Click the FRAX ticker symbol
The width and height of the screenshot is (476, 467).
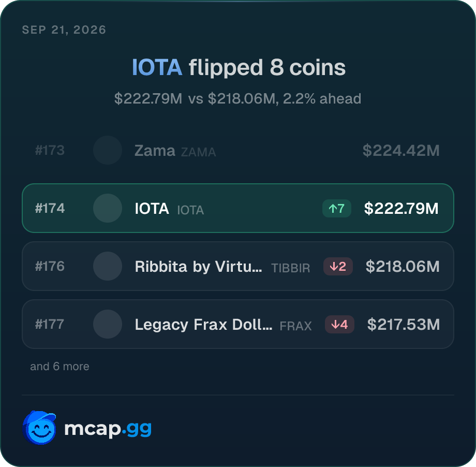pos(295,326)
